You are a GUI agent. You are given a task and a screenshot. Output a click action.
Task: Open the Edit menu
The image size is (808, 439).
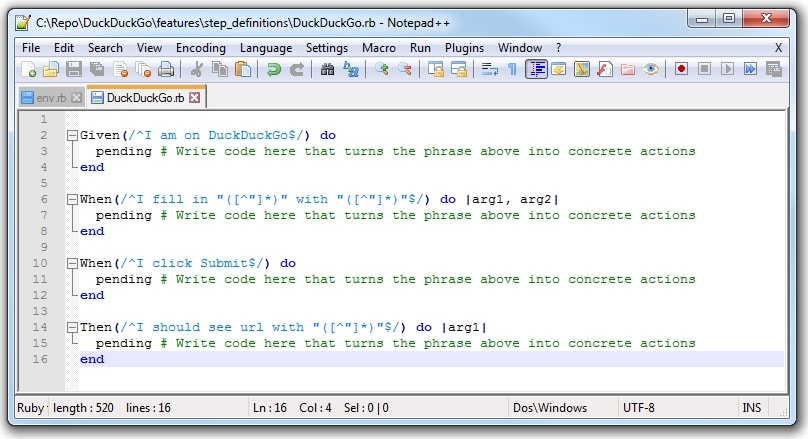[x=64, y=48]
